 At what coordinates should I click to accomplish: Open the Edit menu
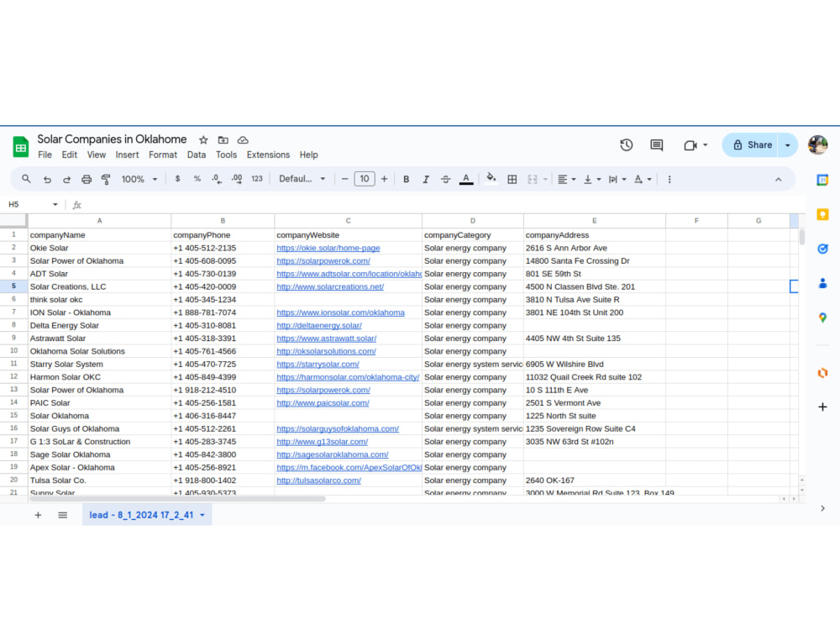click(69, 155)
